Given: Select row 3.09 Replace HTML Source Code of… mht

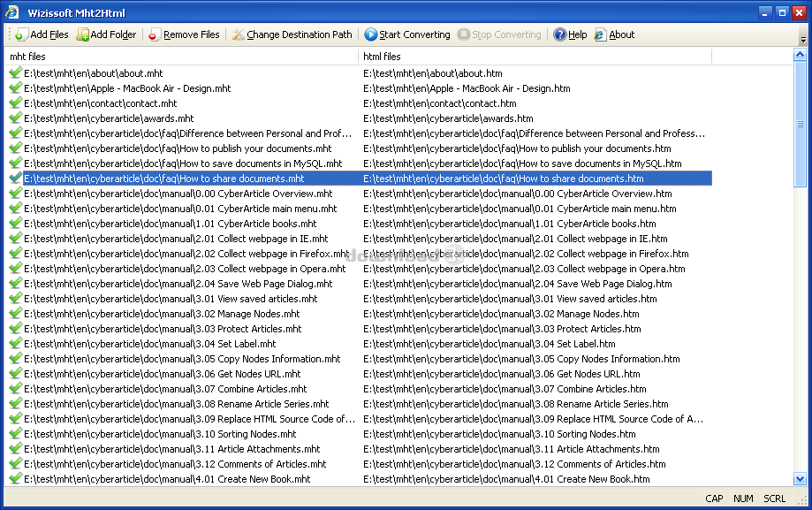Looking at the screenshot, I should pyautogui.click(x=360, y=419).
